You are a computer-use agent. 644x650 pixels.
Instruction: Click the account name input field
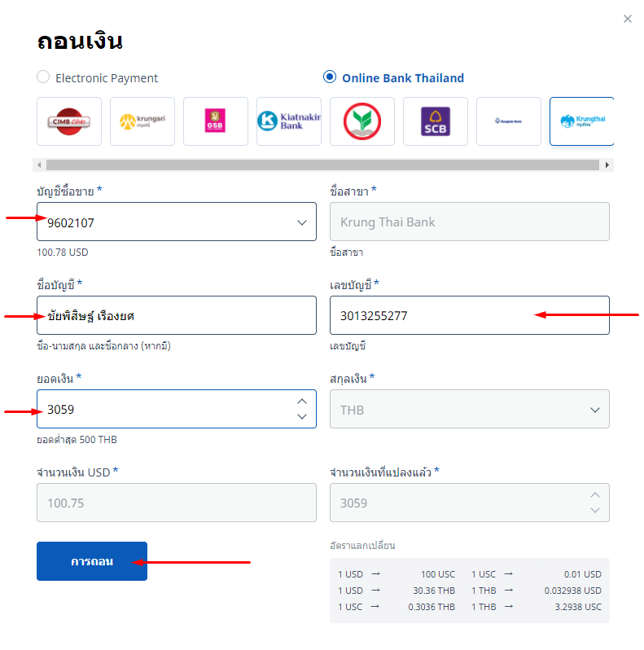pos(176,316)
